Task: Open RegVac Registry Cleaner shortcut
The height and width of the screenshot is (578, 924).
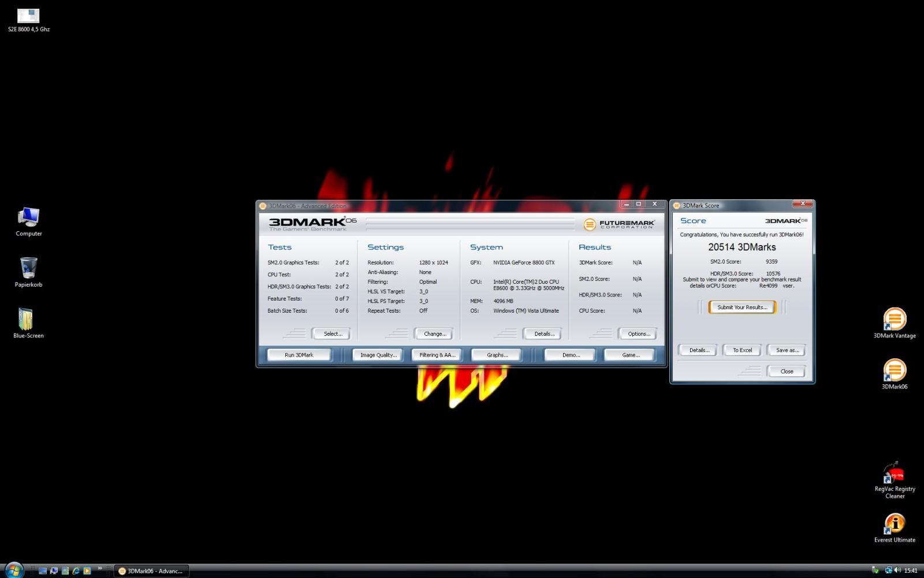Action: (x=895, y=480)
